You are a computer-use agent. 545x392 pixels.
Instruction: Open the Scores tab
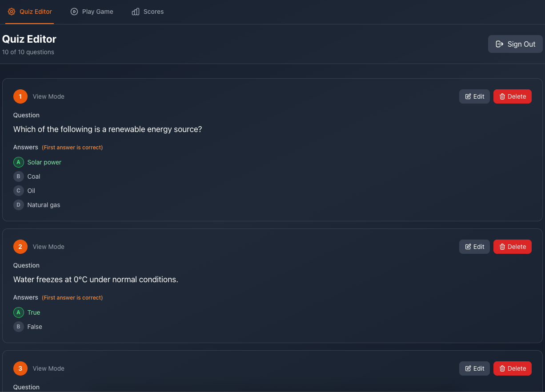(x=148, y=12)
